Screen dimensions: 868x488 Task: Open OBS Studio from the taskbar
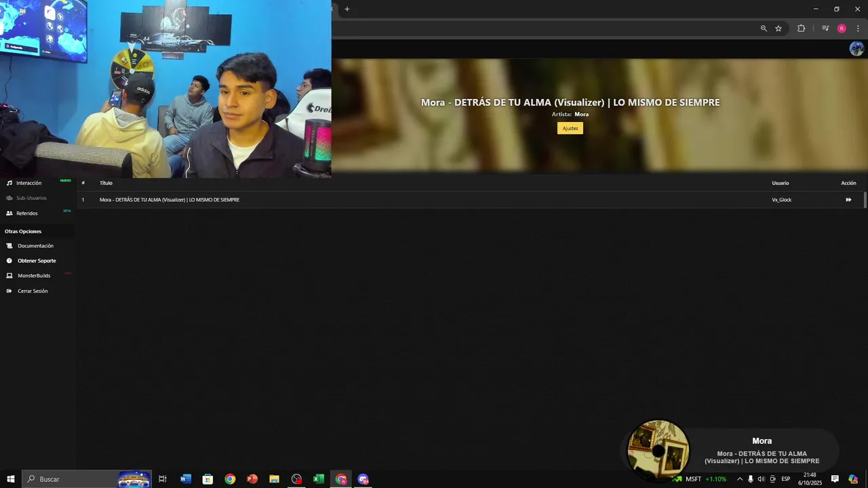pos(296,479)
